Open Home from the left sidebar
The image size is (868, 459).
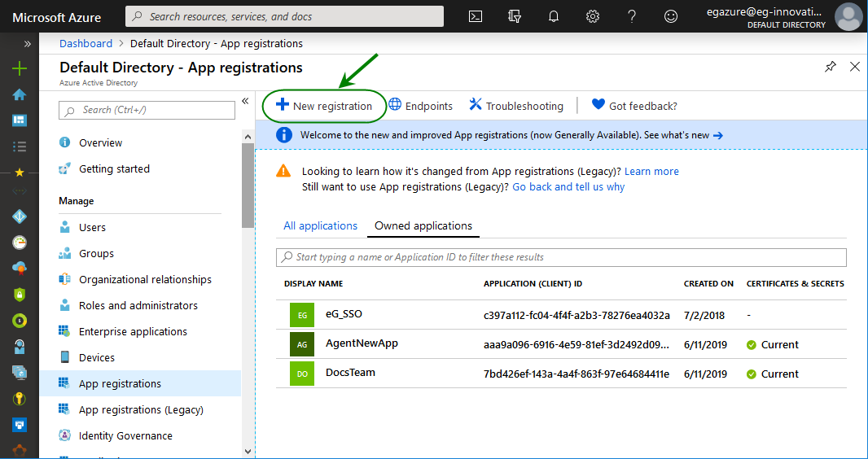point(20,94)
